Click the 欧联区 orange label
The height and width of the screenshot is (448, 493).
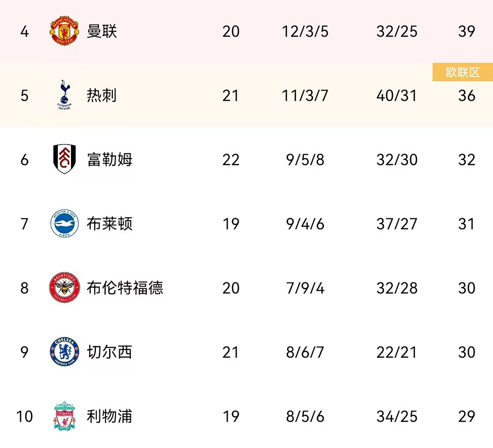point(462,72)
